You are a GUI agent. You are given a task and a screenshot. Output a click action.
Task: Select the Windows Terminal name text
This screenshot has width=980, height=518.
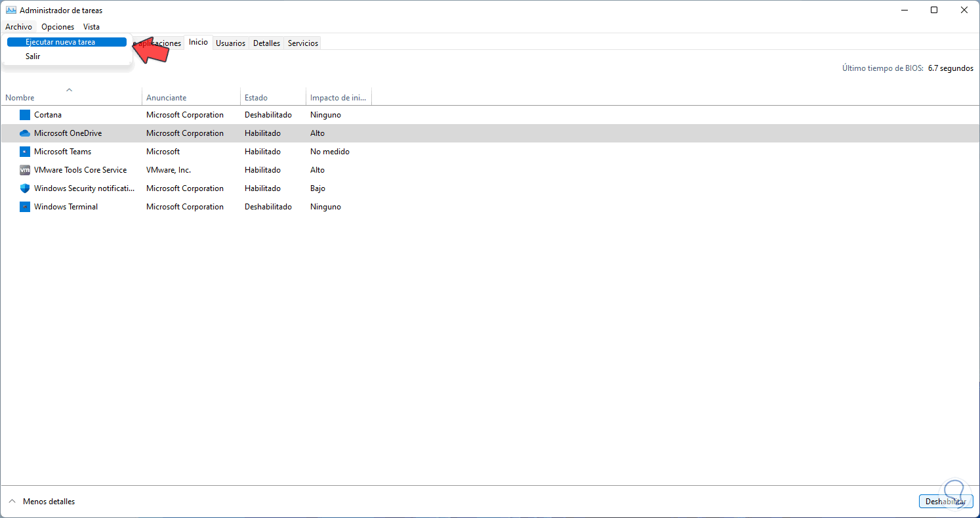[x=66, y=207]
